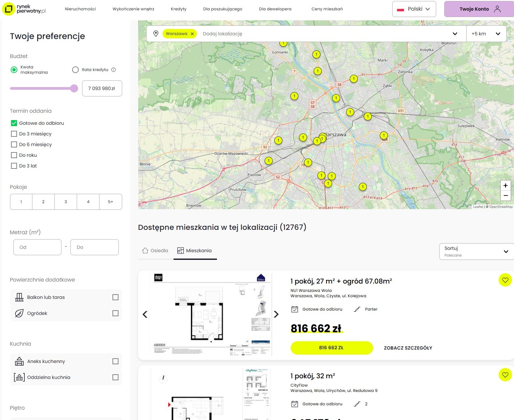Open the Kredyty menu item
The image size is (514, 420).
178,9
